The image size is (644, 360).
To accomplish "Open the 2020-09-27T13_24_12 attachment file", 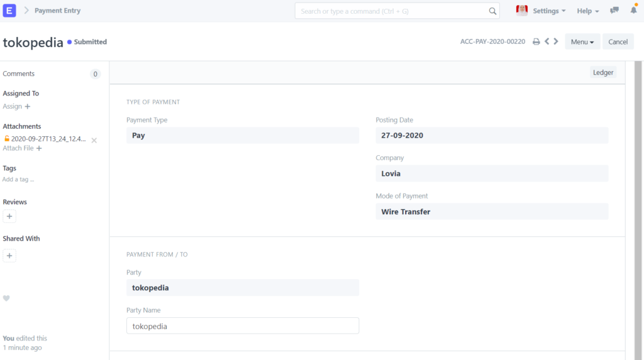I will point(48,139).
